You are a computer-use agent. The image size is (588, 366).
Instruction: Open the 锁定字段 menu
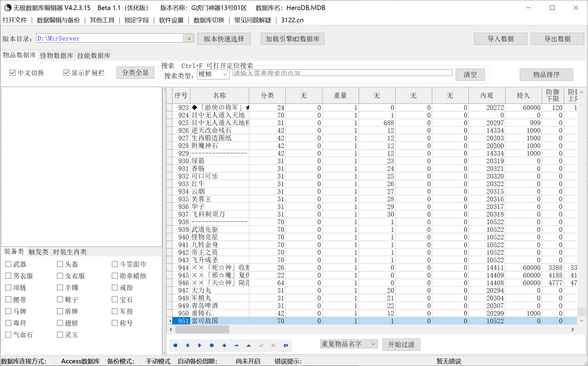(x=137, y=20)
